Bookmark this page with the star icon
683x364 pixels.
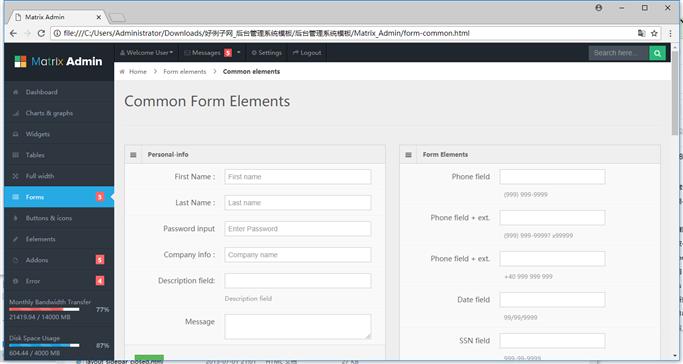tap(654, 33)
